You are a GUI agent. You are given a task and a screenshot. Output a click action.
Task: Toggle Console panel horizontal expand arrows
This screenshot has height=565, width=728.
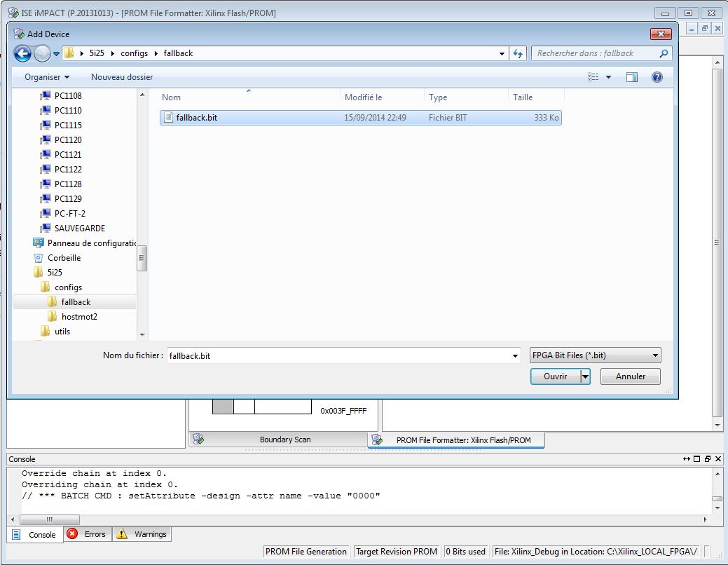coord(686,459)
